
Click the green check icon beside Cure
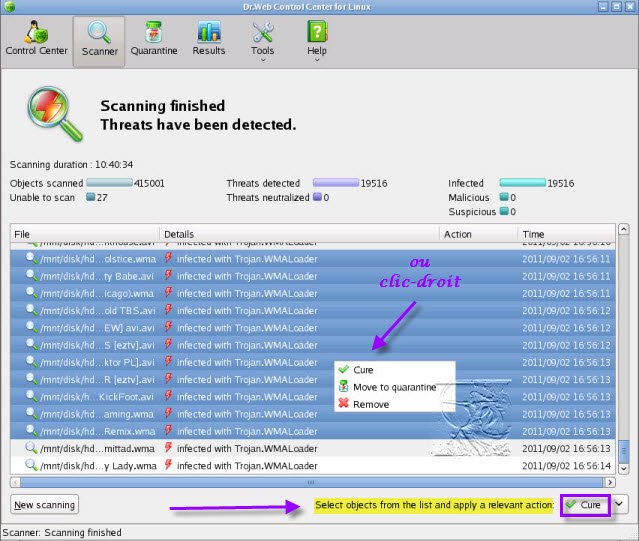[x=344, y=369]
